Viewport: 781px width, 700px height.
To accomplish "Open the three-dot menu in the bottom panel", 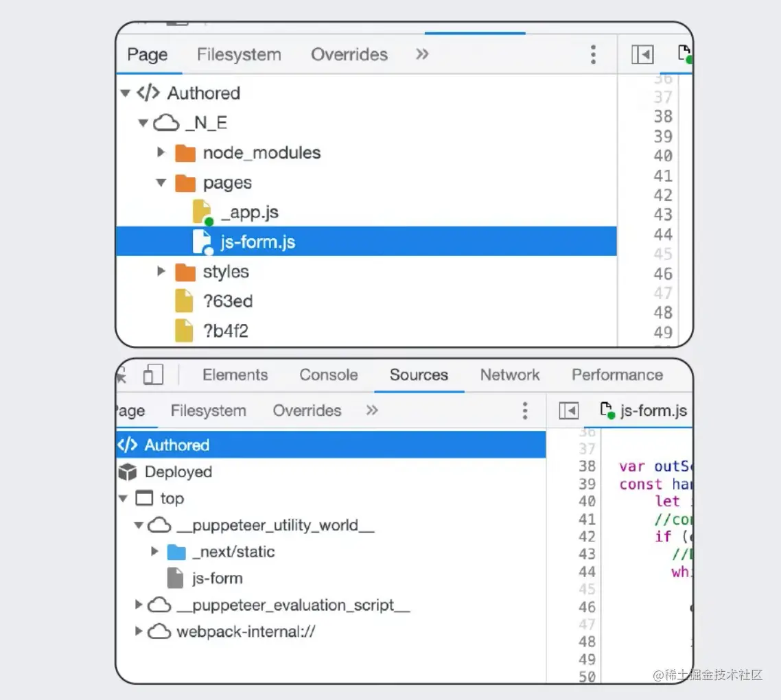I will [524, 410].
